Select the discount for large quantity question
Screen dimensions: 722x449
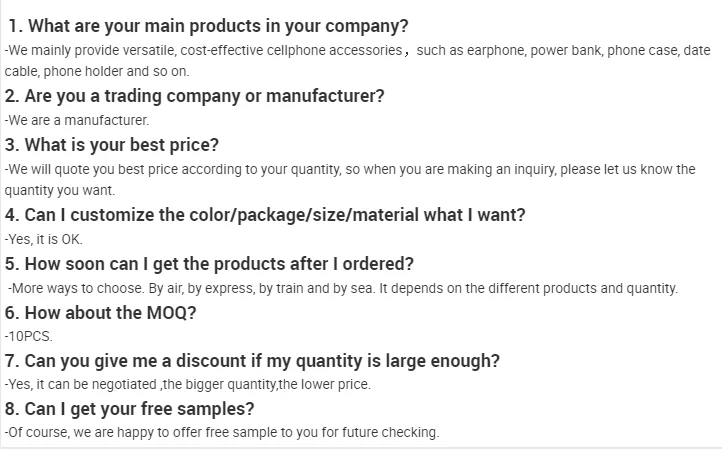point(252,361)
